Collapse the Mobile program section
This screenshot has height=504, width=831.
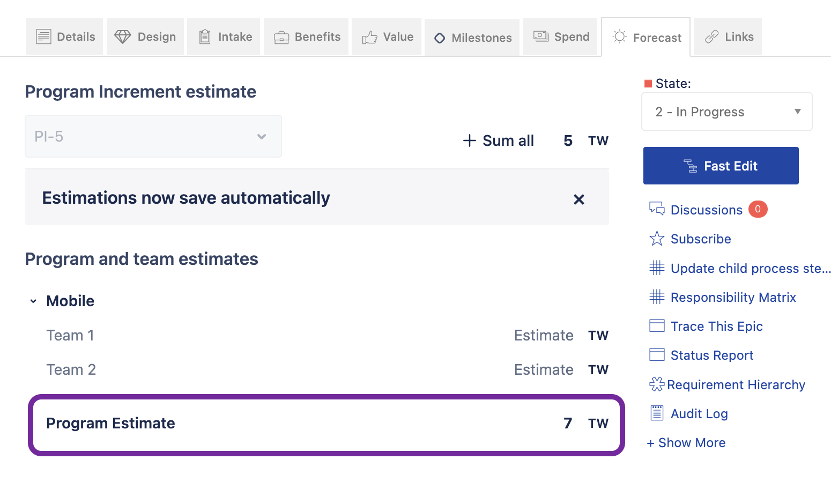[x=33, y=301]
